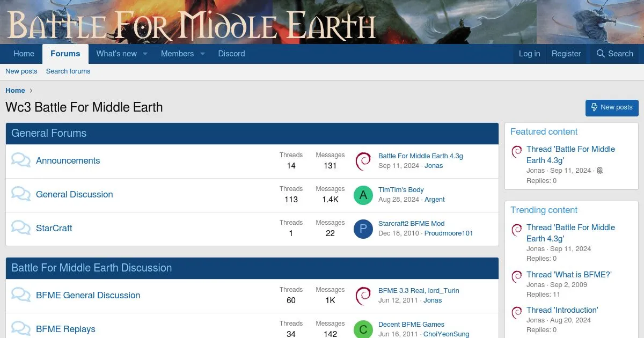The image size is (644, 338).
Task: Click the avatar beside 'Introduction' thread
Action: (516, 312)
